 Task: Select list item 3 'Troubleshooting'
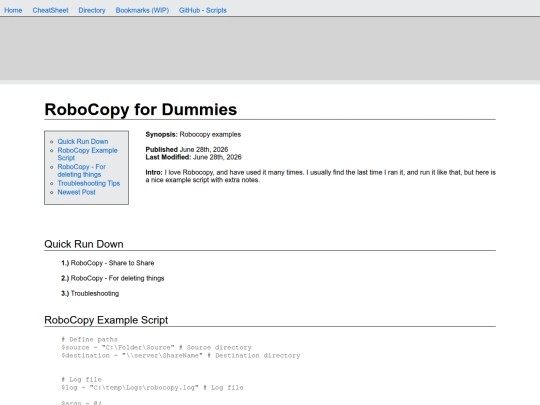(x=90, y=293)
